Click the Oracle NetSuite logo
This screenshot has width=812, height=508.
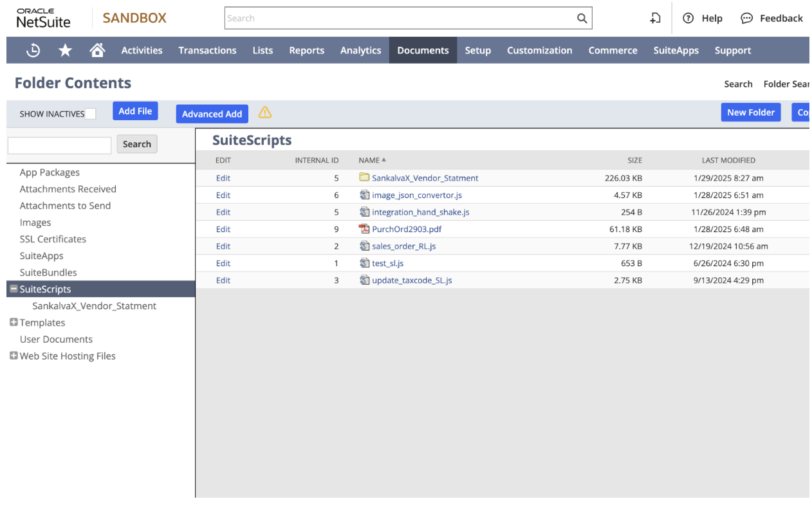[43, 18]
